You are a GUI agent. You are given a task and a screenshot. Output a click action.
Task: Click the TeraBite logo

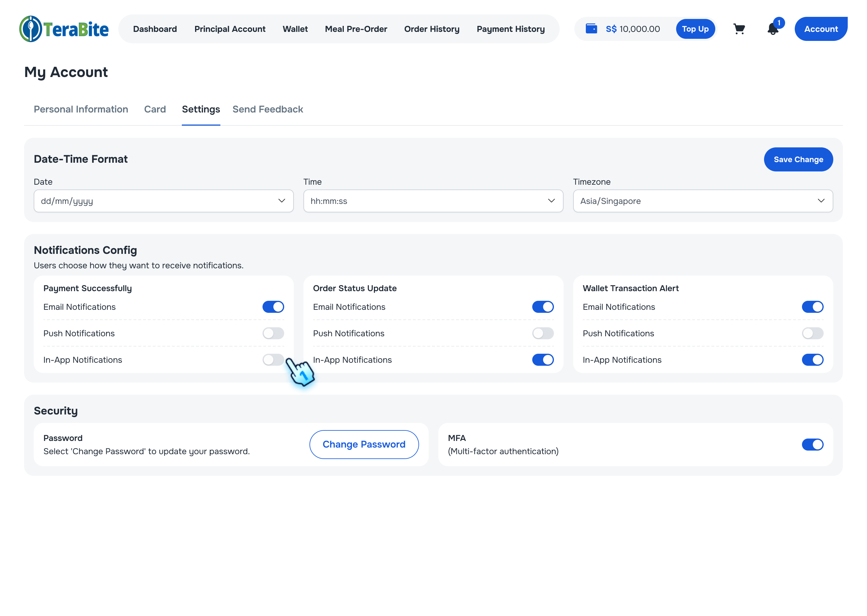[x=64, y=29]
